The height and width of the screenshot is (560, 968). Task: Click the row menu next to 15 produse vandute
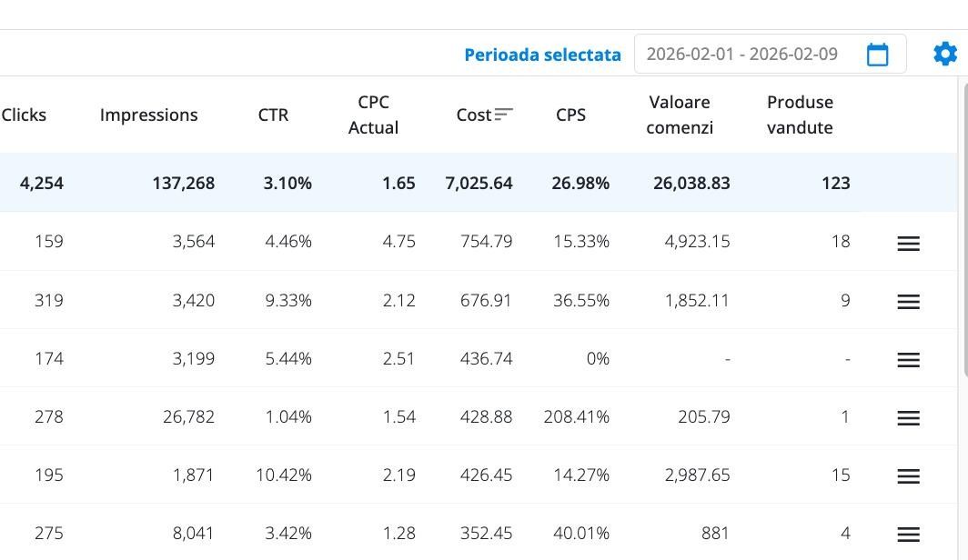pos(908,475)
